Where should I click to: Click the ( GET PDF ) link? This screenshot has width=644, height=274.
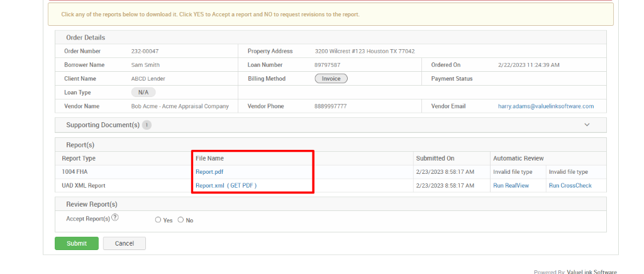[242, 186]
